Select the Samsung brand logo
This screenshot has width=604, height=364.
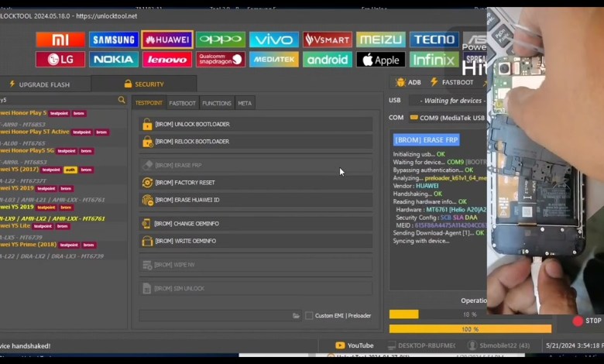tap(114, 39)
